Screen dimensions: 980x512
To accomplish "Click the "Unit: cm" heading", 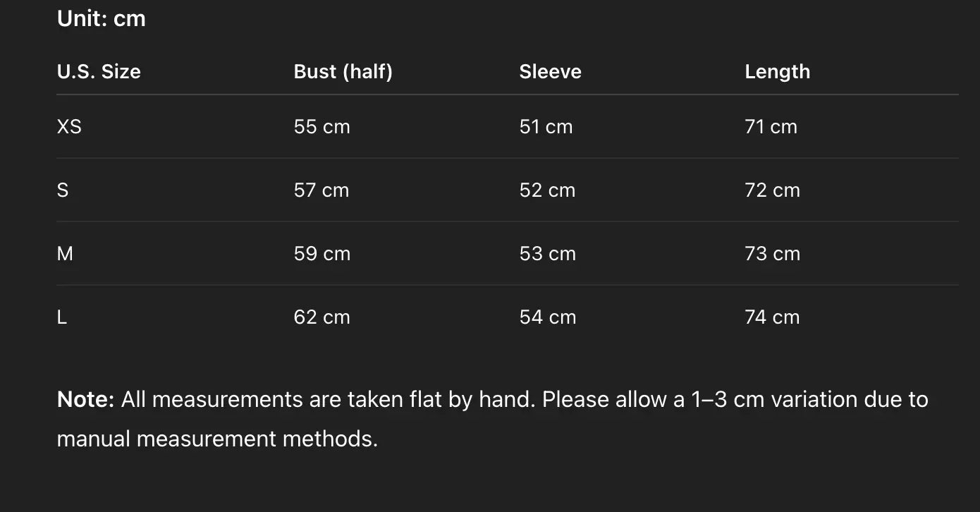I will coord(101,19).
